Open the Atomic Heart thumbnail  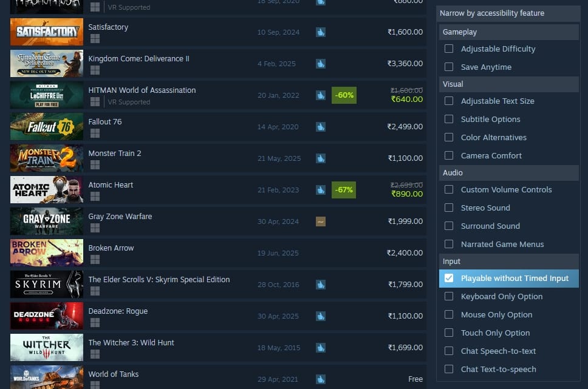[x=47, y=190]
